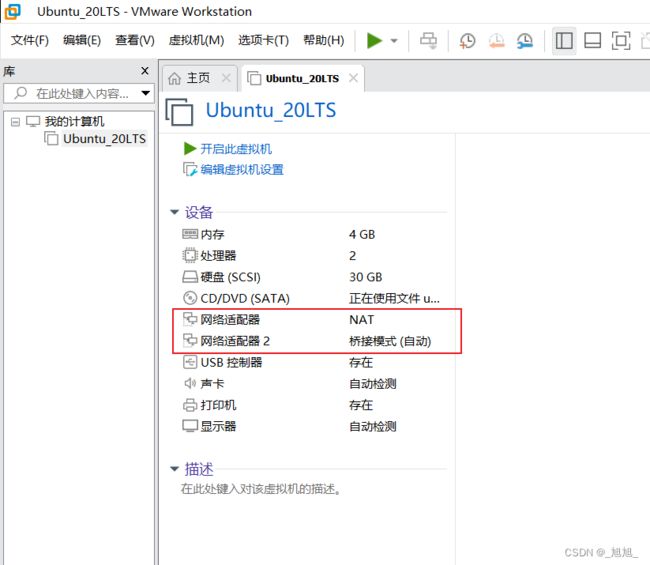Select the 显示器 device label

click(218, 426)
